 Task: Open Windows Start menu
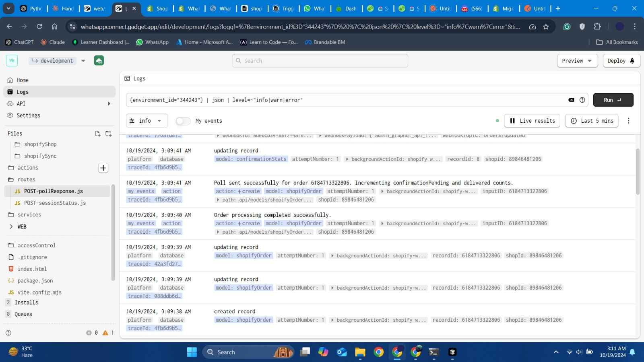click(x=192, y=352)
